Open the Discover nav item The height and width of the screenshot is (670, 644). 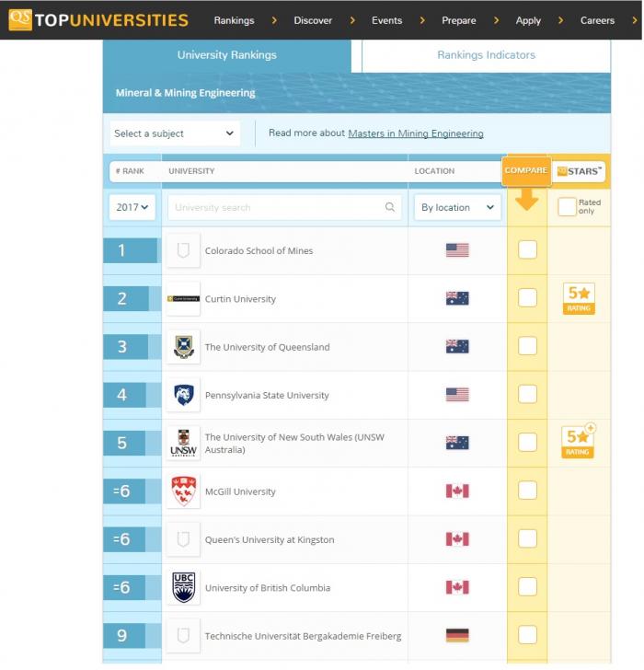pyautogui.click(x=313, y=20)
